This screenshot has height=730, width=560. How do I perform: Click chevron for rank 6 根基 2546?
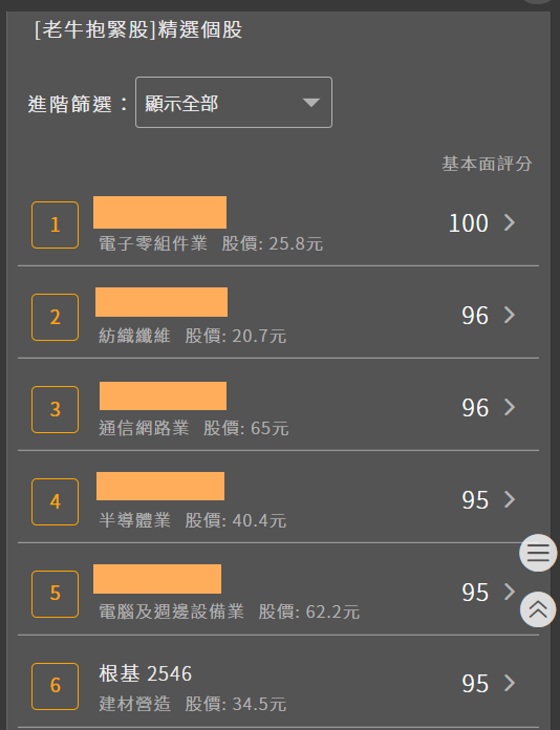click(x=510, y=683)
